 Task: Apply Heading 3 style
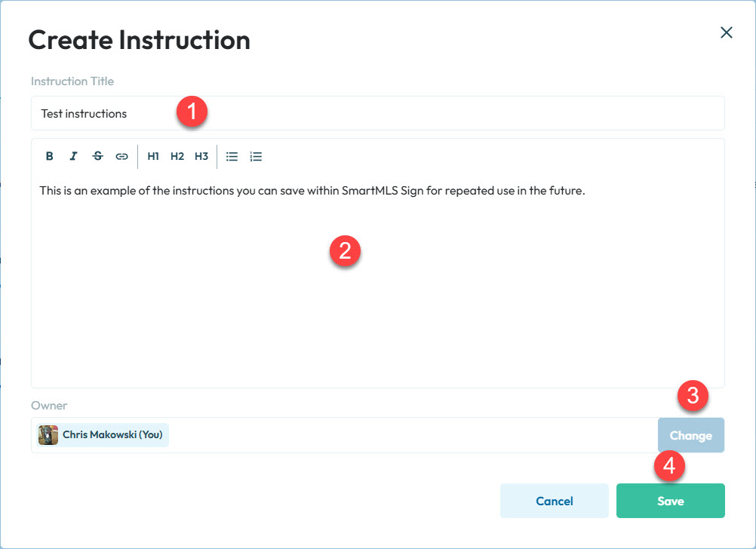201,157
